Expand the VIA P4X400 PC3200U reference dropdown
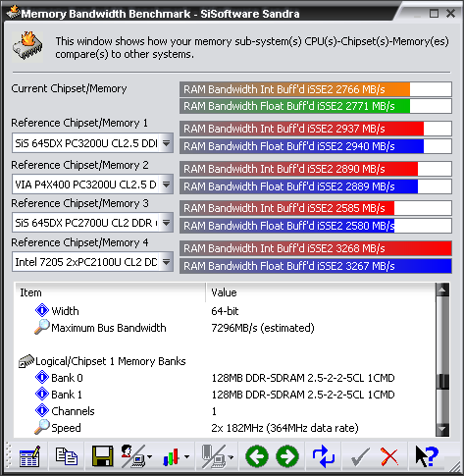Image resolution: width=464 pixels, height=476 pixels. [x=167, y=185]
